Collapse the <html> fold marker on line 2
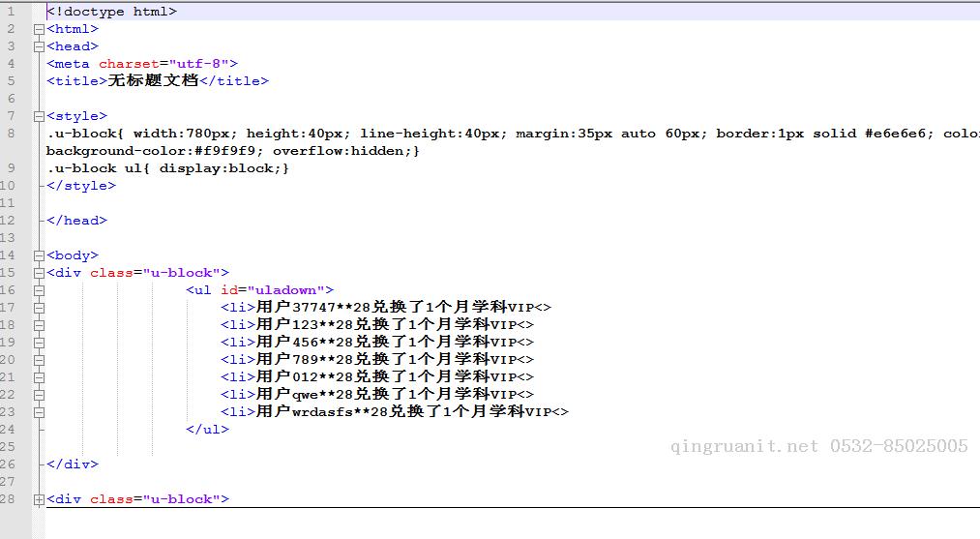Image resolution: width=980 pixels, height=539 pixels. tap(39, 29)
